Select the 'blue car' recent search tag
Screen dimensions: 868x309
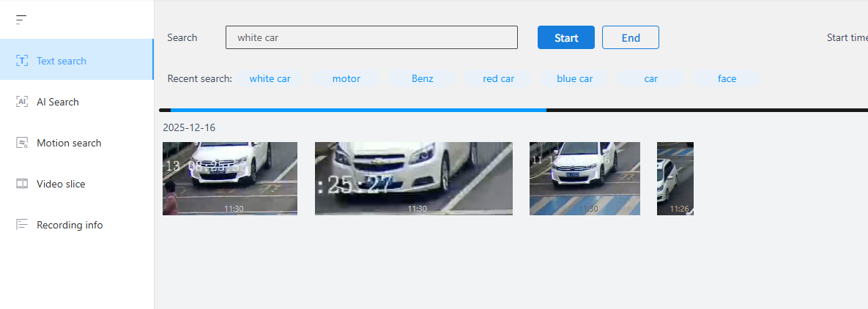click(x=574, y=78)
